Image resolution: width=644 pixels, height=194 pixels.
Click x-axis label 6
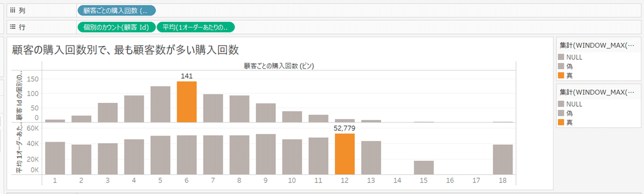pos(187,181)
